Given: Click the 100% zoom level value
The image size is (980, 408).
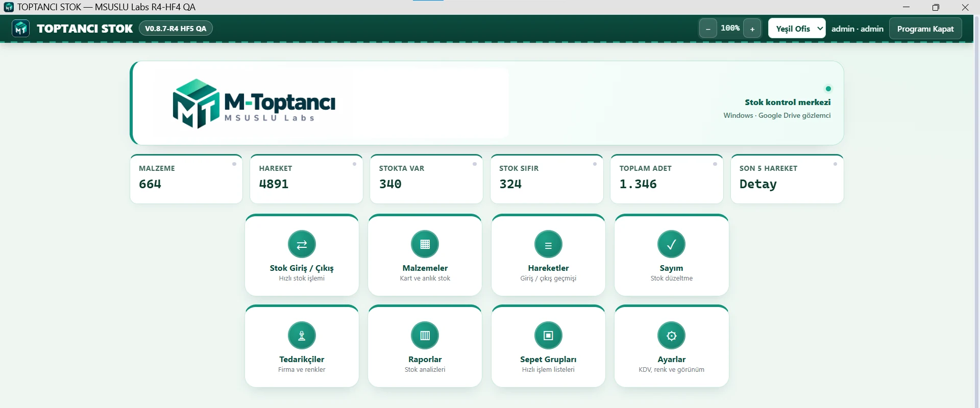Looking at the screenshot, I should click(730, 29).
